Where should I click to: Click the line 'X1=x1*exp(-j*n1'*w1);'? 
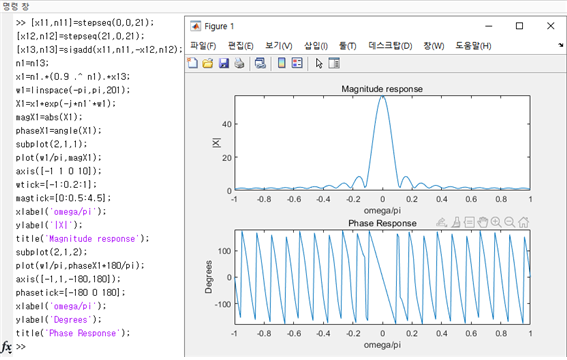click(x=66, y=104)
